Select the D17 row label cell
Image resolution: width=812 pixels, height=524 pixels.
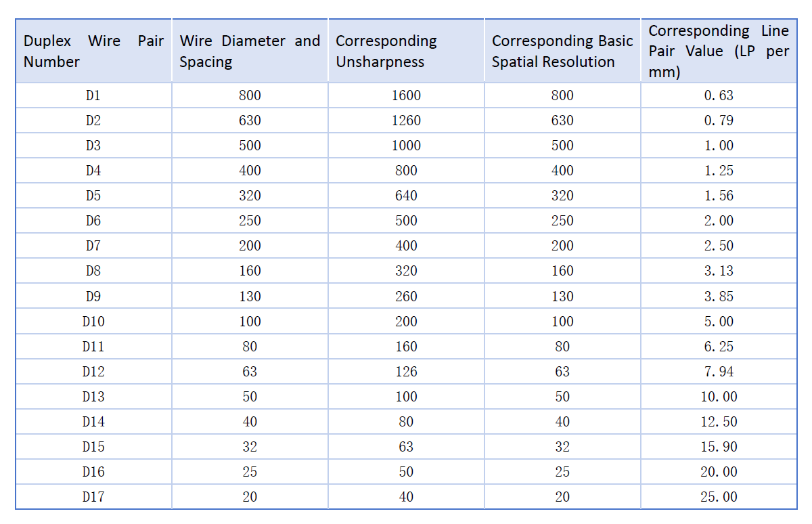click(x=93, y=497)
